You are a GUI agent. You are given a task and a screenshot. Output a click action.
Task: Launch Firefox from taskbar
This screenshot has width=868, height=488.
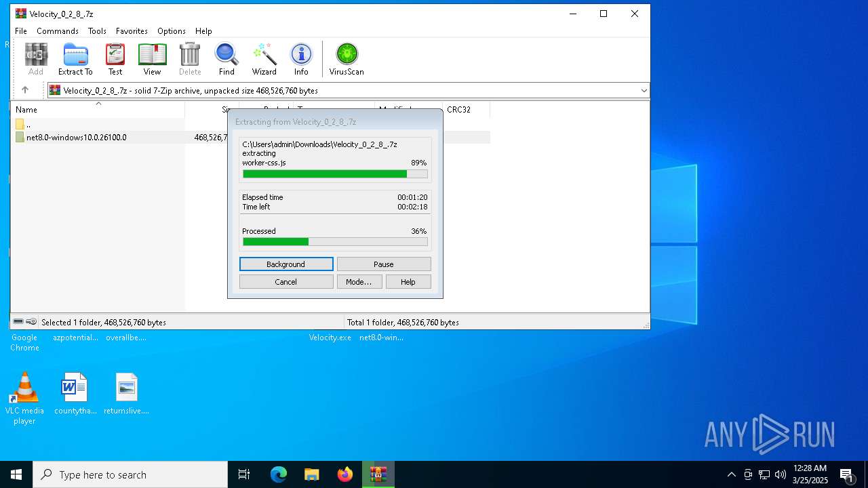point(345,474)
